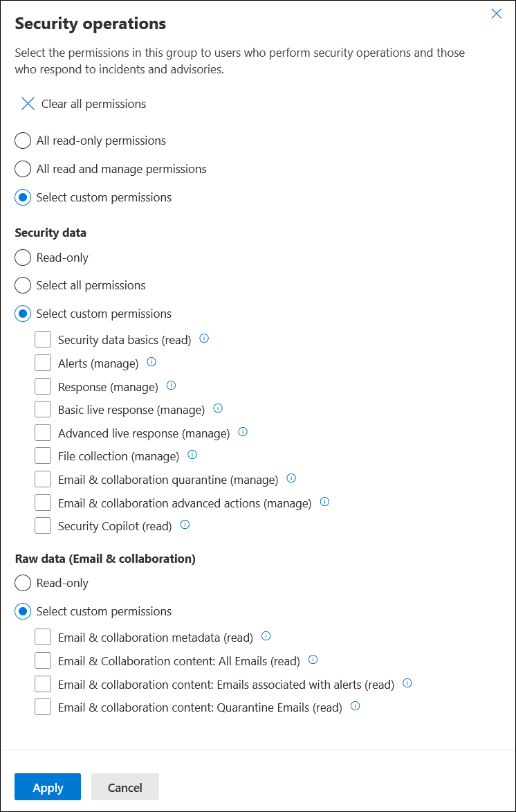
Task: Click the Apply button
Action: pos(48,787)
